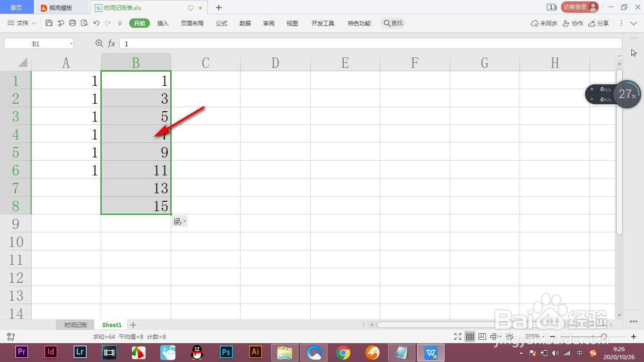Click the 访客登录 guest login button
644x362 pixels.
click(579, 7)
